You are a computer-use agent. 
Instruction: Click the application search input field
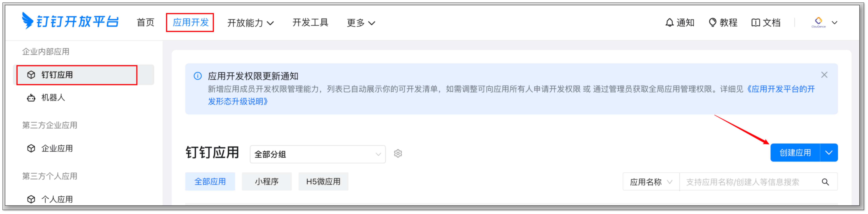point(748,182)
